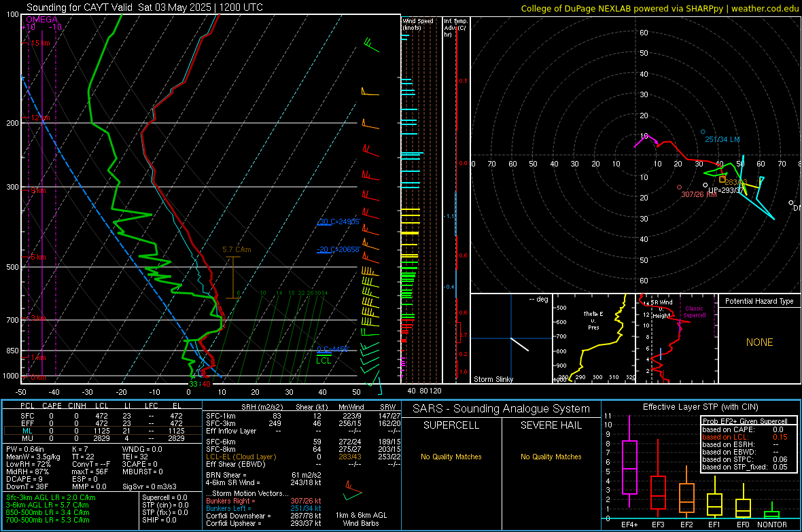Click the Storm Slinky panel label
The width and height of the screenshot is (802, 532).
pyautogui.click(x=493, y=379)
